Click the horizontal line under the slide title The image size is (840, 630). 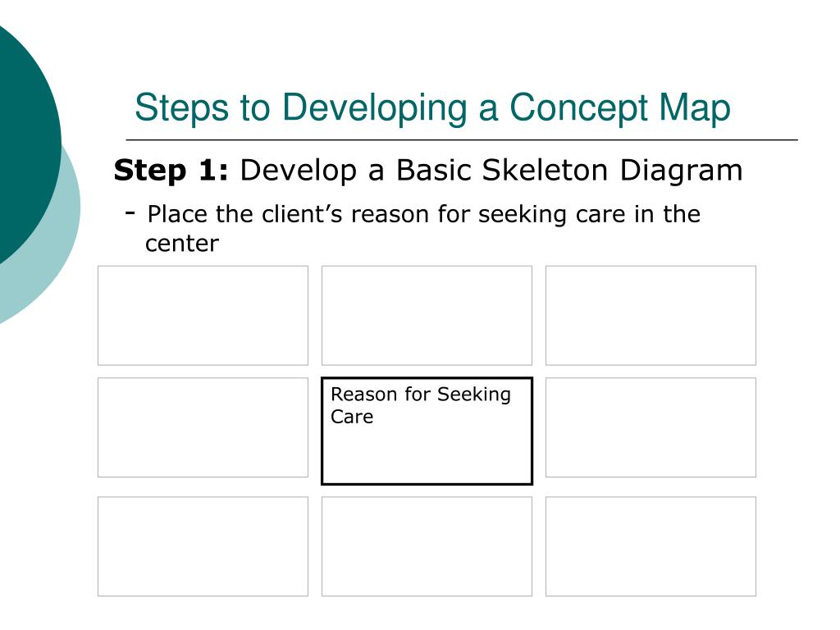tap(462, 139)
